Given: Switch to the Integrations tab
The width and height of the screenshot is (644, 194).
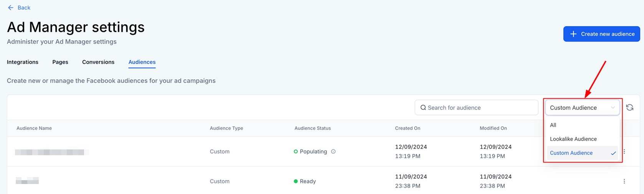Looking at the screenshot, I should point(23,62).
